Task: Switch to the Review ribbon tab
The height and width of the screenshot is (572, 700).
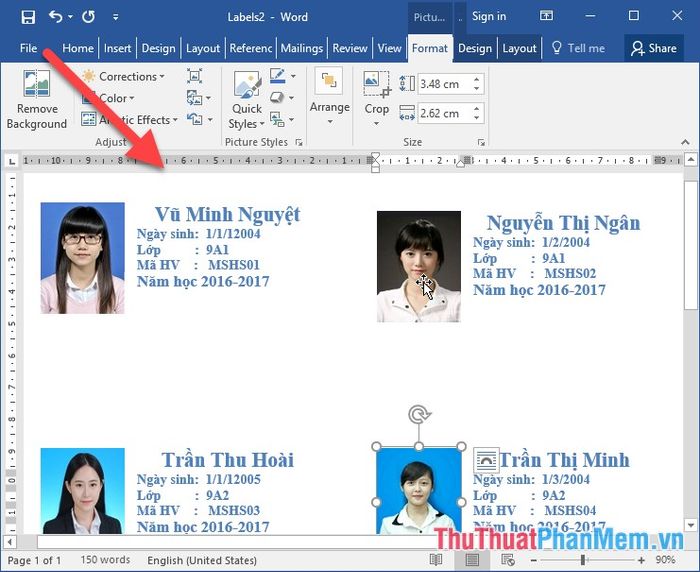Action: coord(350,48)
